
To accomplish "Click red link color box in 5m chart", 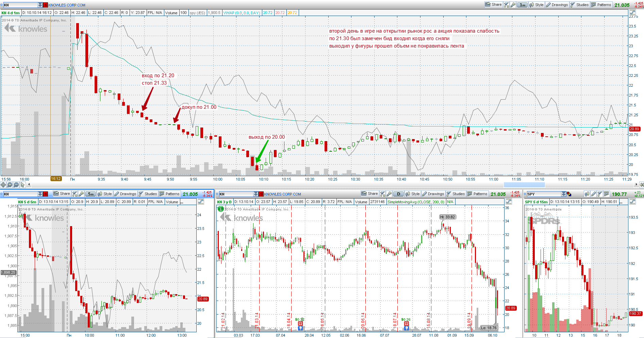I will [x=46, y=194].
